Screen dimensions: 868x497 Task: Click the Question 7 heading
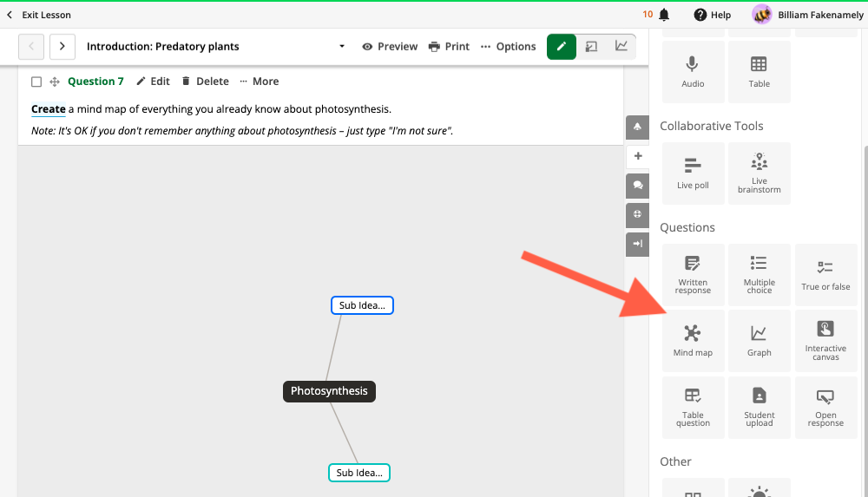click(x=95, y=82)
